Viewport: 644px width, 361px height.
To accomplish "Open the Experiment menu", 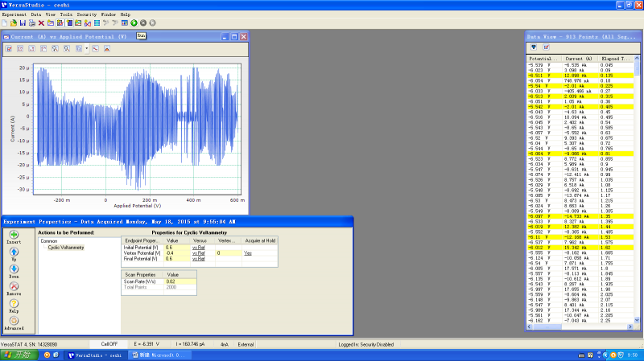I will (14, 14).
